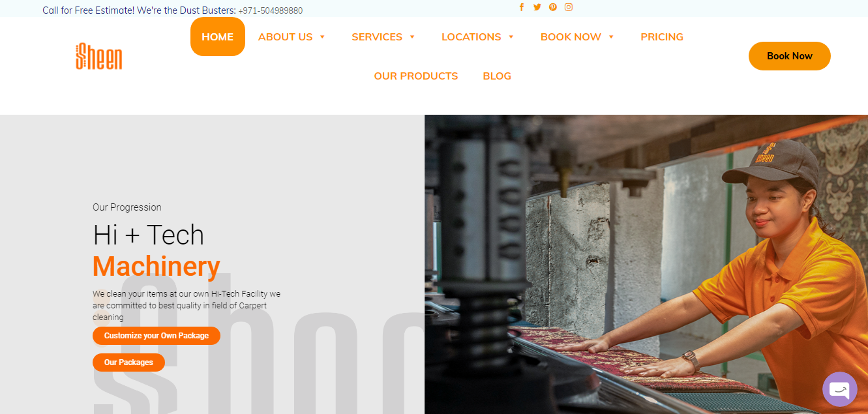The height and width of the screenshot is (414, 868).
Task: Open the Twitter social icon
Action: [x=537, y=7]
